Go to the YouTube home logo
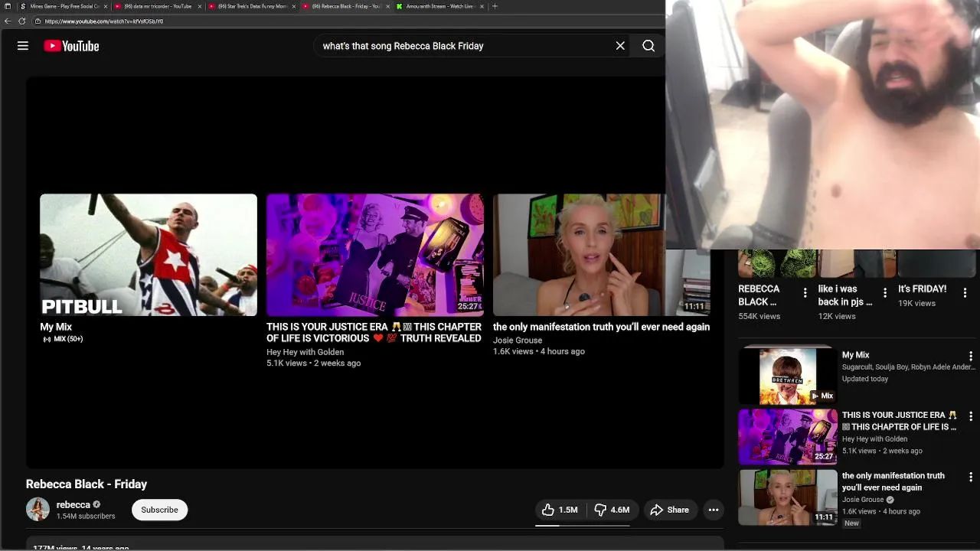This screenshot has width=980, height=551. tap(71, 46)
